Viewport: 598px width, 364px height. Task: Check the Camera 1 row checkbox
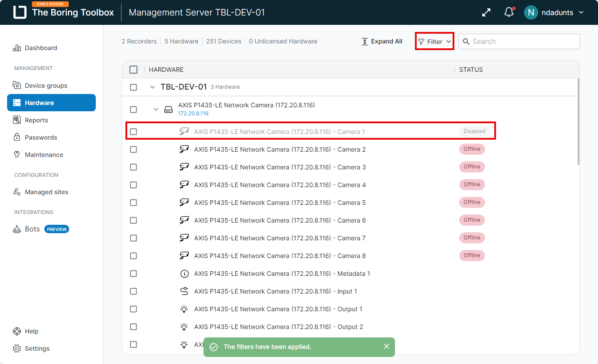point(133,132)
